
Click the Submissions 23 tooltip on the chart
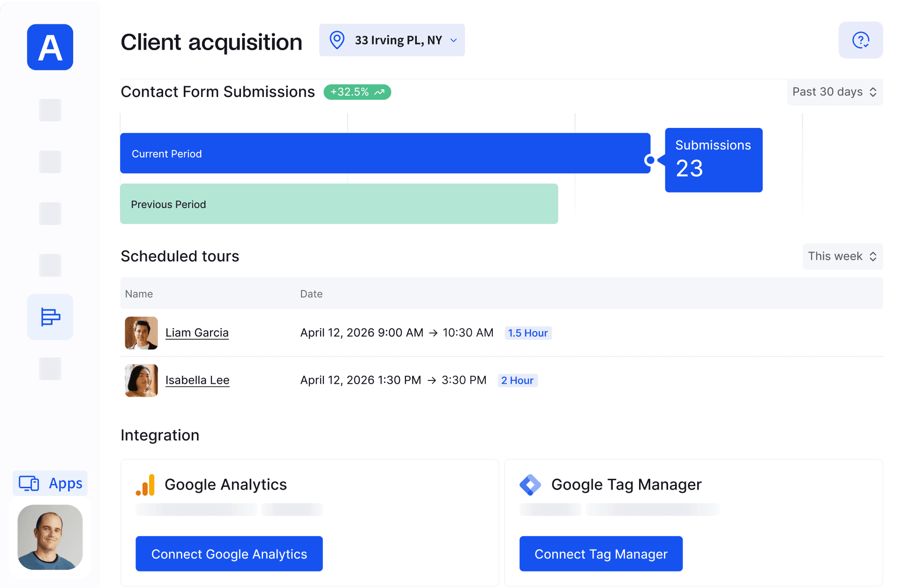[713, 159]
